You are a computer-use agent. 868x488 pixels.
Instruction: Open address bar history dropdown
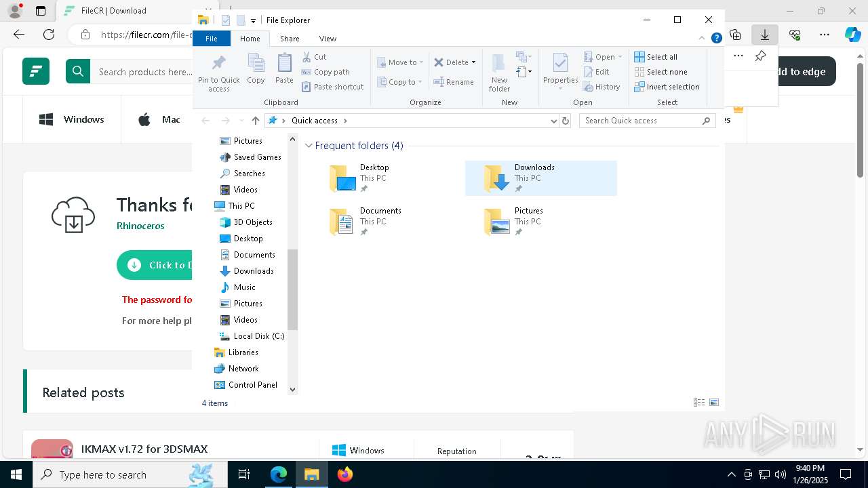pyautogui.click(x=554, y=121)
